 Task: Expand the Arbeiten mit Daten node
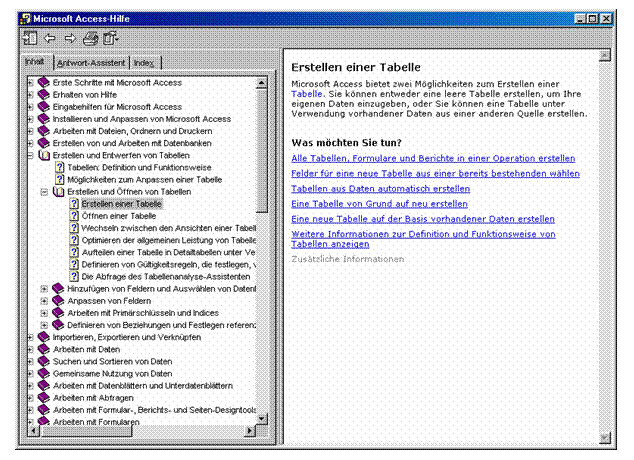[30, 349]
